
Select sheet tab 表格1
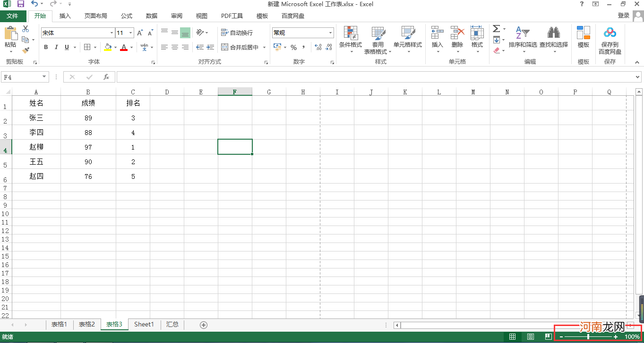(60, 325)
